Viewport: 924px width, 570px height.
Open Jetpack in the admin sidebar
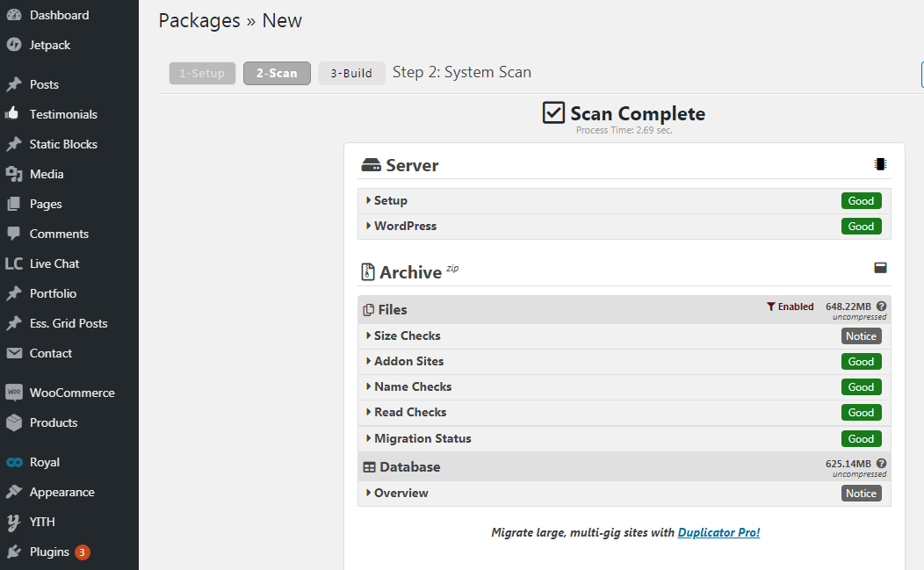coord(49,45)
